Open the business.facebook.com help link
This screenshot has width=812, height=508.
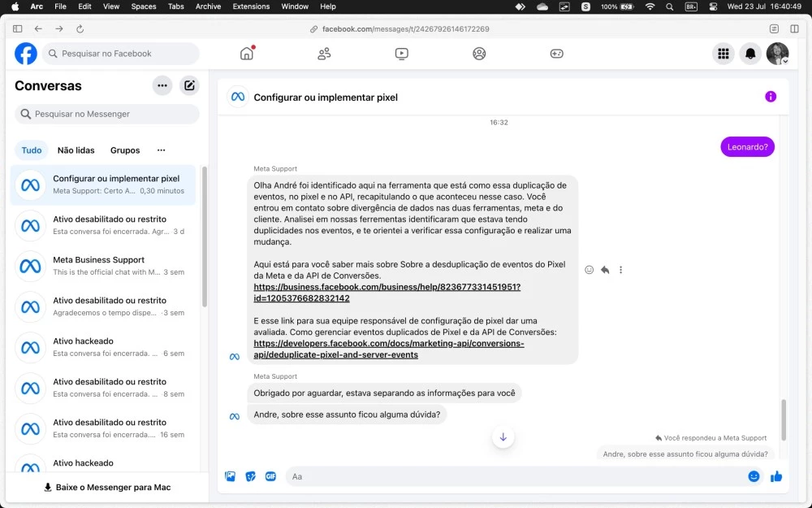click(387, 293)
